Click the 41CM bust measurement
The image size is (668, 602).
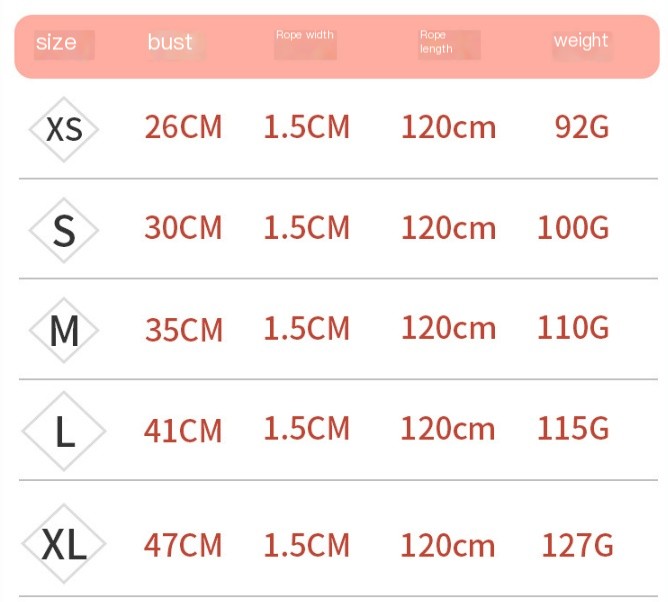[x=183, y=431]
